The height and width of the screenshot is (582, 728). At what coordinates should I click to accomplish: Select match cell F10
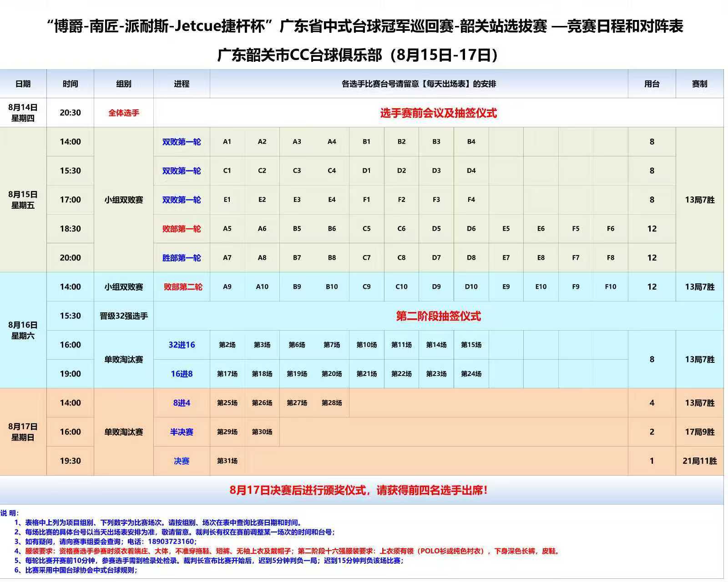pos(610,287)
